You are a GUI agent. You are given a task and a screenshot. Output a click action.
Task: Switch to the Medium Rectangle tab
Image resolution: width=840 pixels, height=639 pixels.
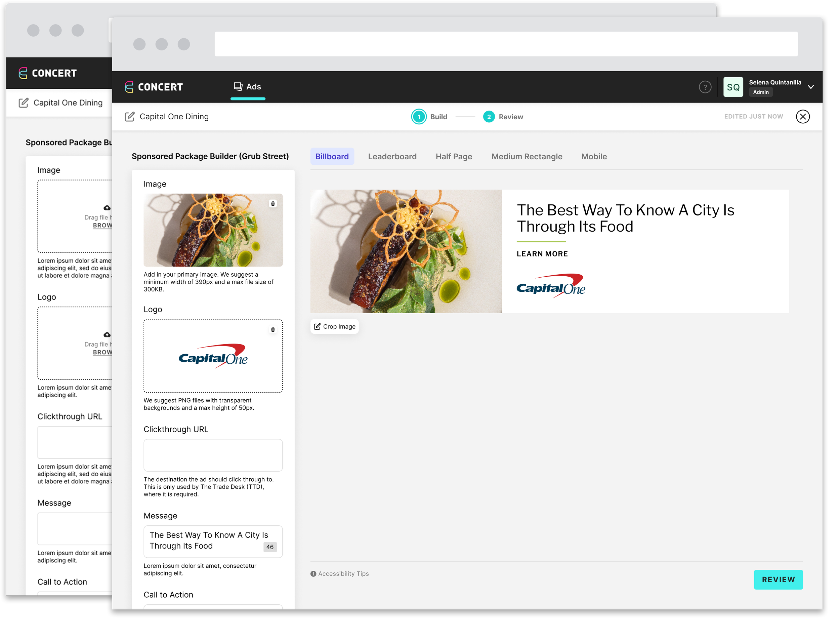[527, 157]
